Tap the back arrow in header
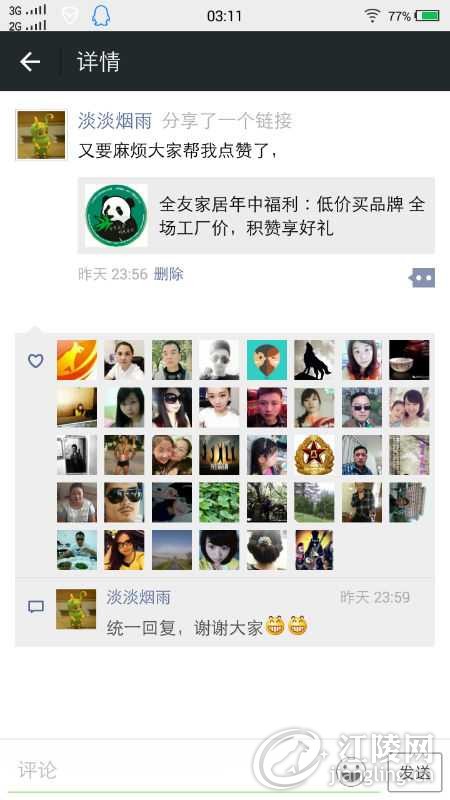 [30, 62]
